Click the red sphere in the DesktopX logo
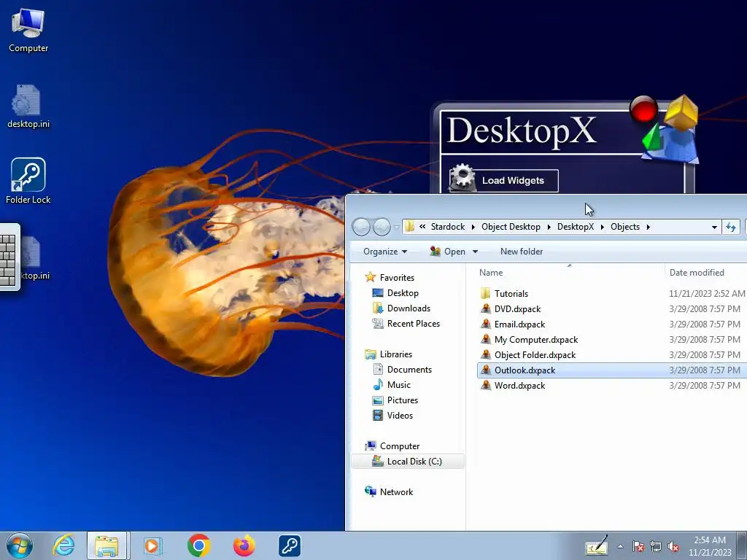Screen dimensions: 747x560 (x=643, y=109)
